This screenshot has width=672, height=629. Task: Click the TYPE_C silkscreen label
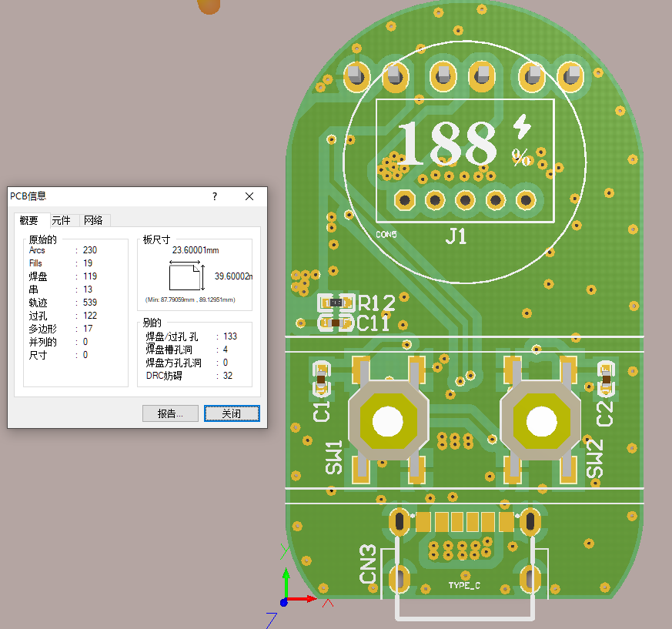[464, 585]
